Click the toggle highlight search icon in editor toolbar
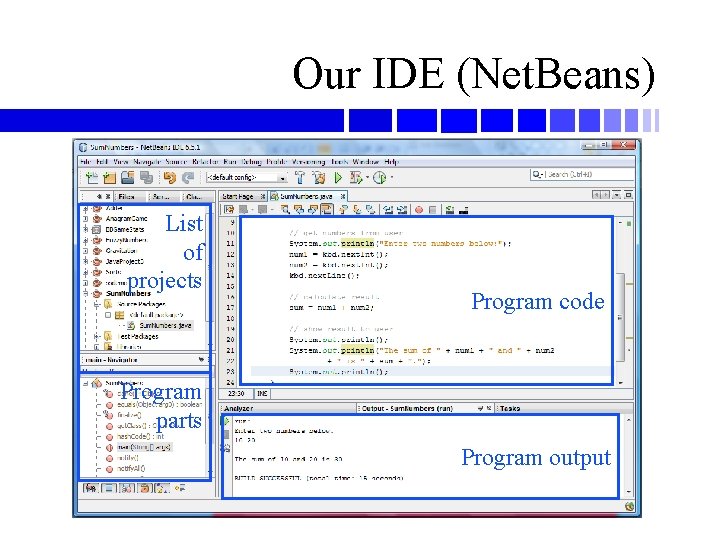The height and width of the screenshot is (540, 720). (326, 210)
